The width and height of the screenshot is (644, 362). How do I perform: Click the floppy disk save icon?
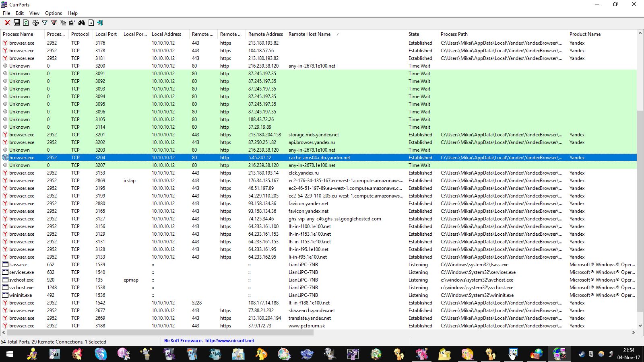17,23
